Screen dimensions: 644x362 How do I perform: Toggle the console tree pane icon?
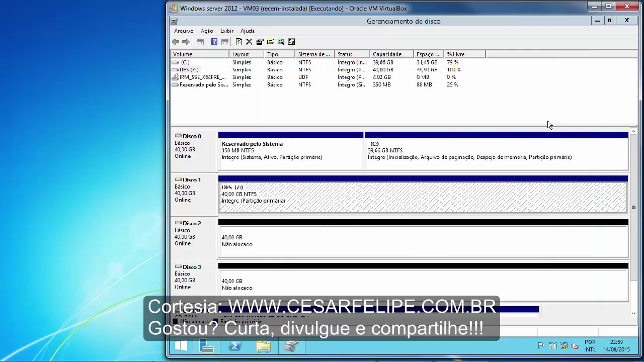click(200, 42)
